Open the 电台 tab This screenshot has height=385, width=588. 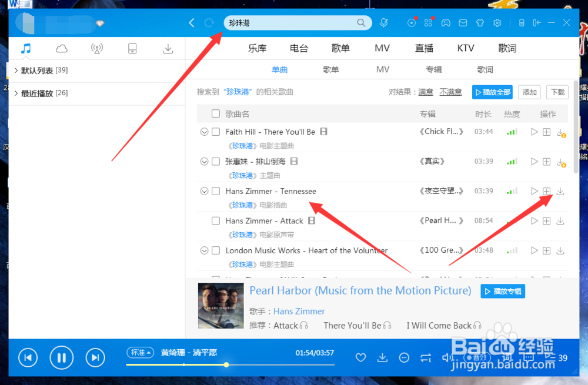(x=299, y=48)
